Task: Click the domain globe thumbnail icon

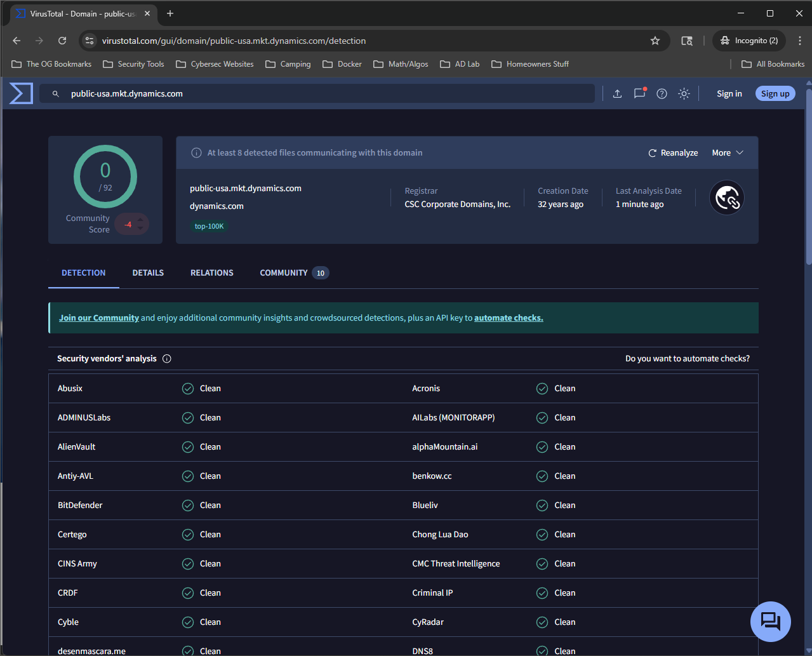Action: pyautogui.click(x=726, y=197)
